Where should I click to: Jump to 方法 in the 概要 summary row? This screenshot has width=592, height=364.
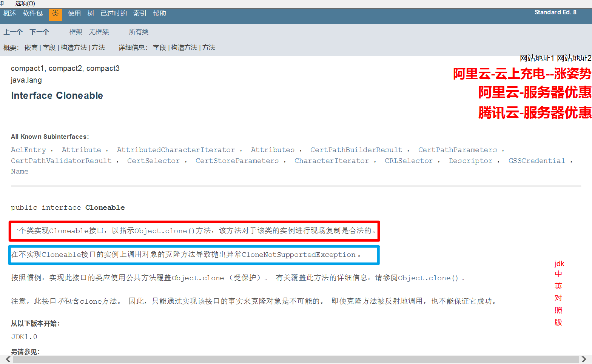pos(98,48)
